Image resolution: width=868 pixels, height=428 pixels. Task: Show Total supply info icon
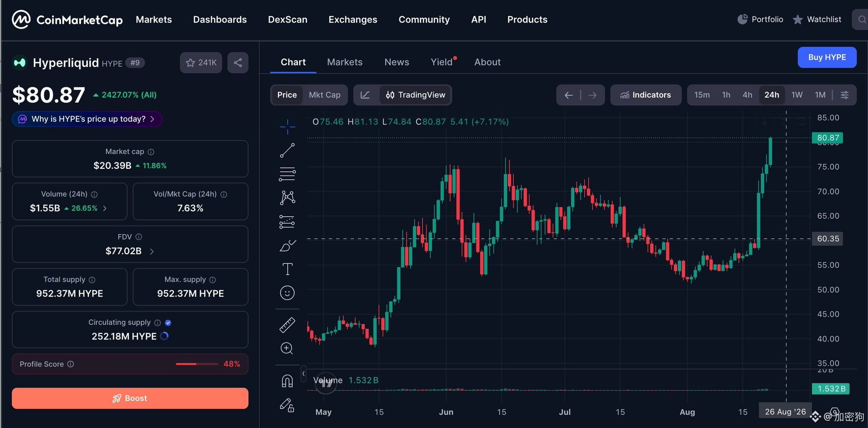click(92, 280)
